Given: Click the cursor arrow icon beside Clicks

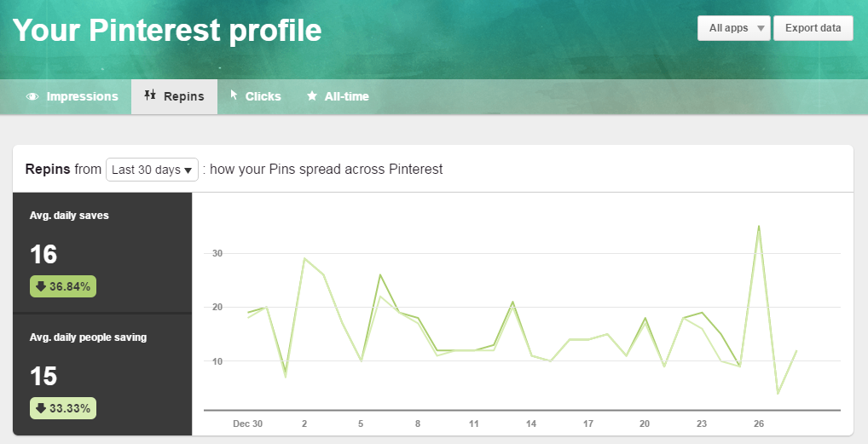Looking at the screenshot, I should pyautogui.click(x=234, y=95).
